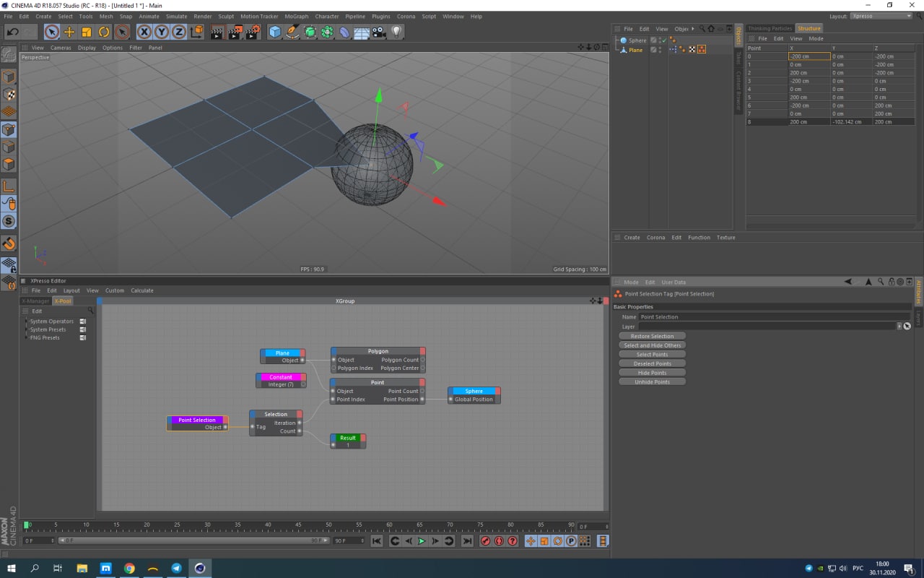Open the Calculate menu in XPresso Editor
Screen dimensions: 924x578
[x=141, y=290]
